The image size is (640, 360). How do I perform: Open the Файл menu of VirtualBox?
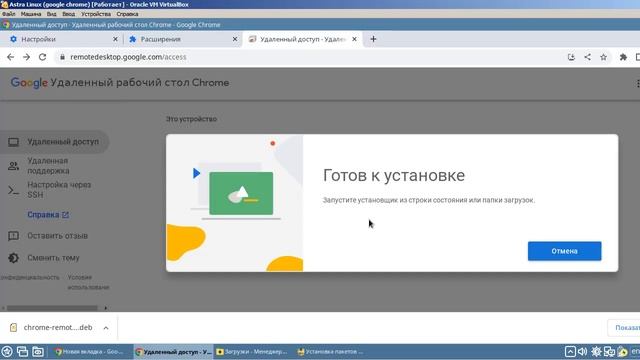(x=9, y=14)
